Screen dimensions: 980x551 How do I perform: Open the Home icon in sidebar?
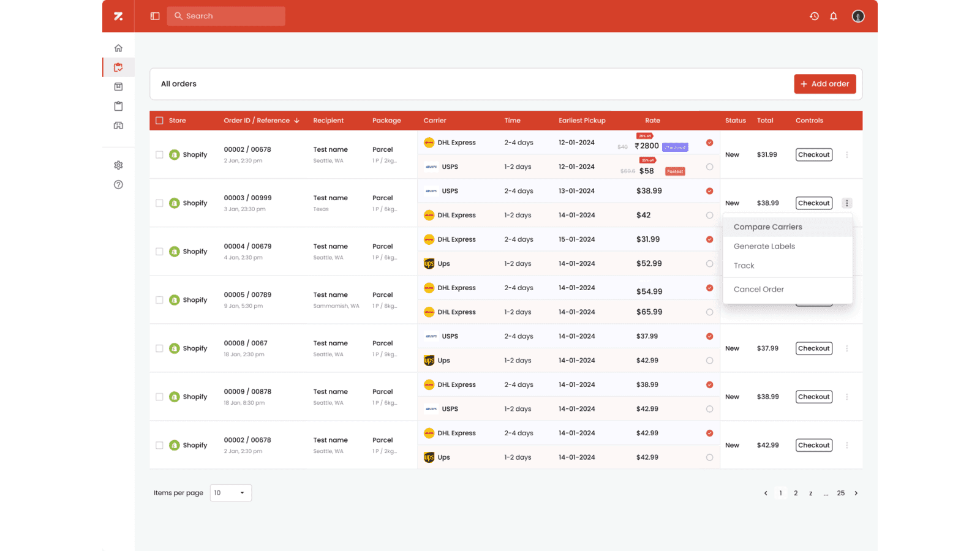tap(118, 47)
